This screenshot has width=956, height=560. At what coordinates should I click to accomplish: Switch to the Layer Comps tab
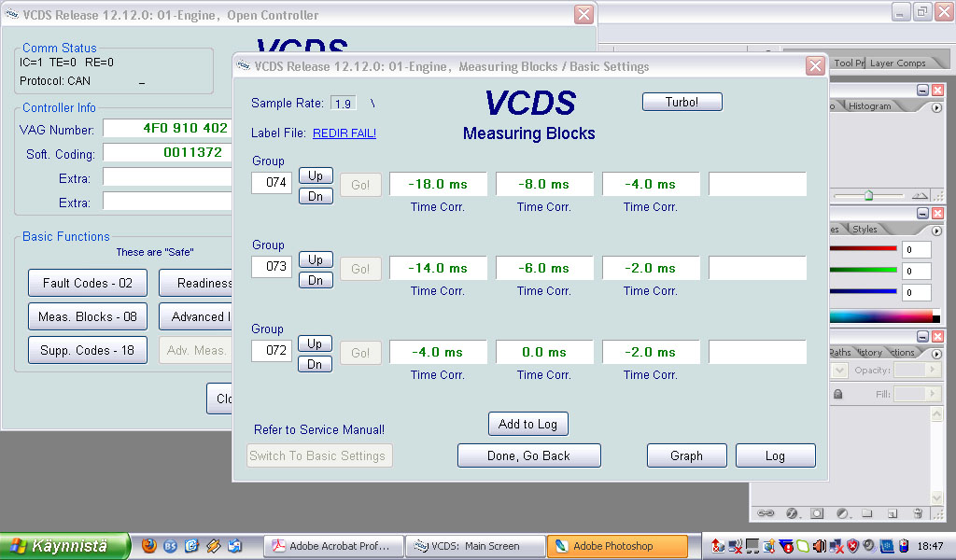pos(897,63)
